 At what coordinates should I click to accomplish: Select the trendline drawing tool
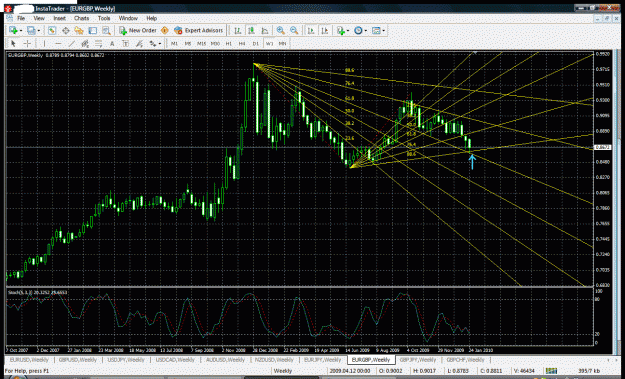click(x=72, y=43)
